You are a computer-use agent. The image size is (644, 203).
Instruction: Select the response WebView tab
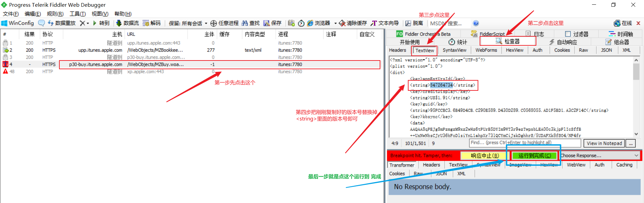576,165
